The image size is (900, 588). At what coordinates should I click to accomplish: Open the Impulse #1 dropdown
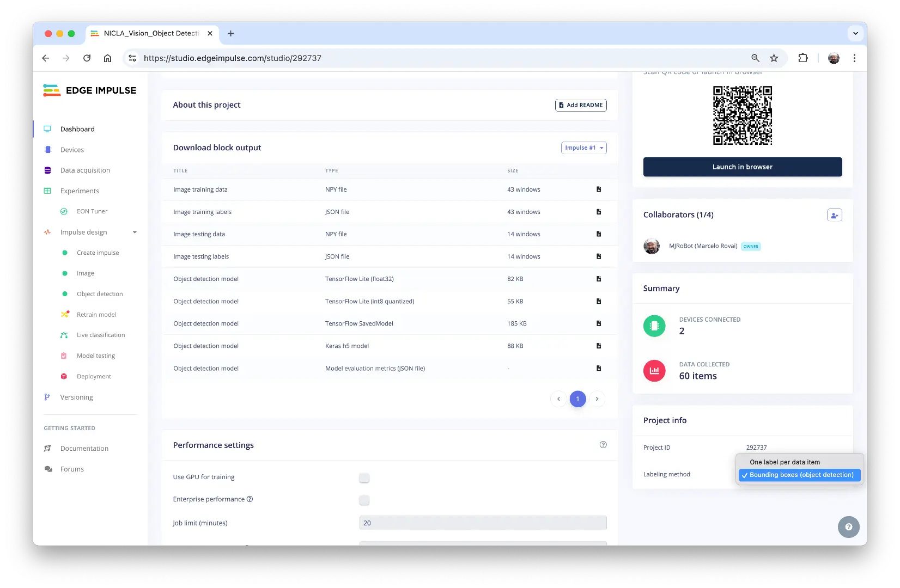click(x=583, y=148)
